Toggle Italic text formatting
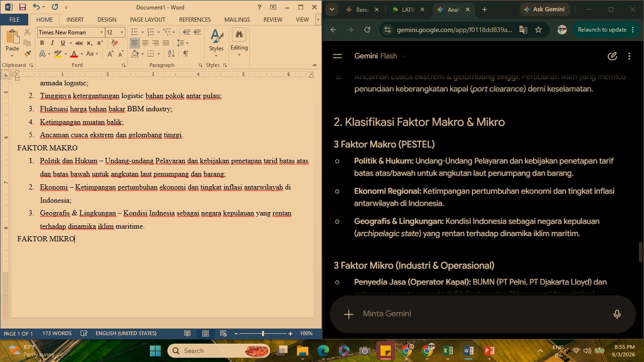 point(52,43)
